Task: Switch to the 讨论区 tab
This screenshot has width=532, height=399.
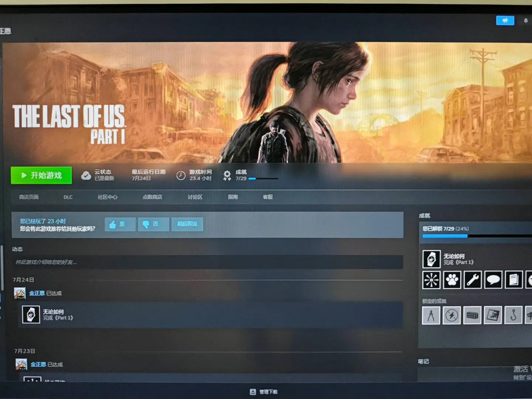Action: tap(195, 197)
